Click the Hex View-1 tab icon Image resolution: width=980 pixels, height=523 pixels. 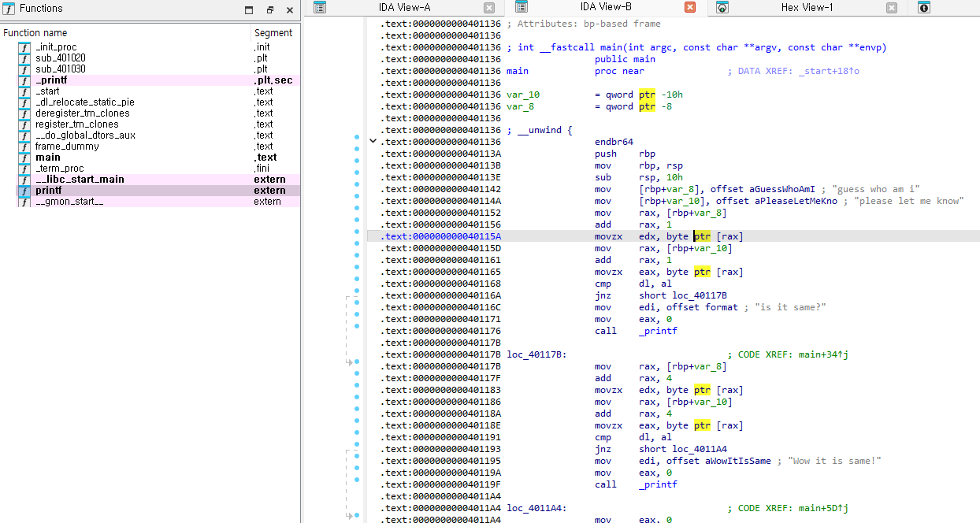pyautogui.click(x=722, y=8)
